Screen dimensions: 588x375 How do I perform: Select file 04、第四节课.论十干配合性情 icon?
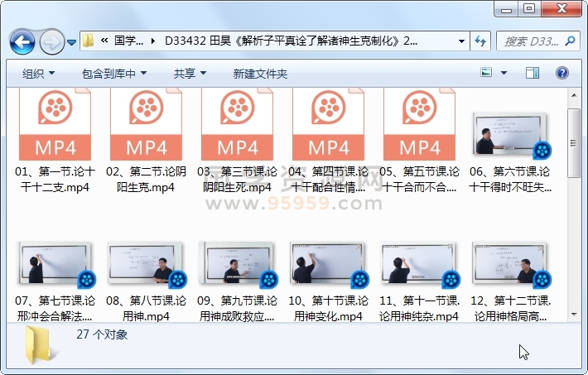[329, 124]
